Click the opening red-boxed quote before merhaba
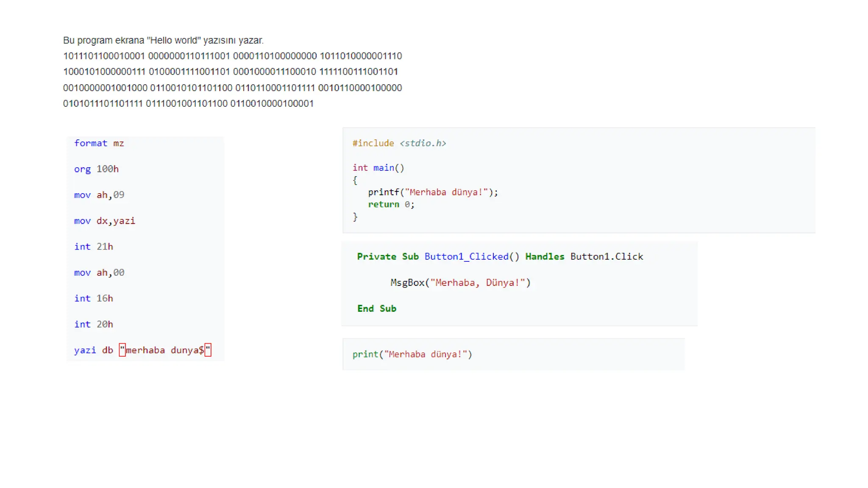The width and height of the screenshot is (868, 488). coord(122,350)
